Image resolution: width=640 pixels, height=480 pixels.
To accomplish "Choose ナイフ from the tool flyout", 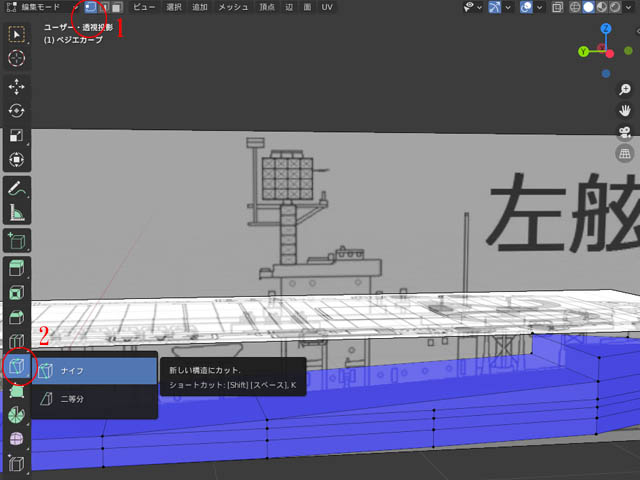I will coord(95,371).
